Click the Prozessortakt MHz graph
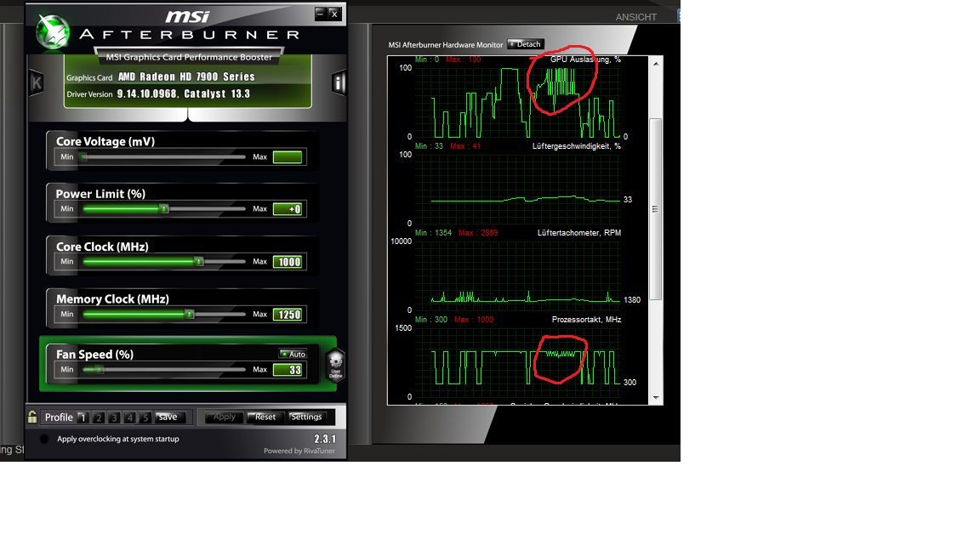The image size is (980, 551). 517,362
